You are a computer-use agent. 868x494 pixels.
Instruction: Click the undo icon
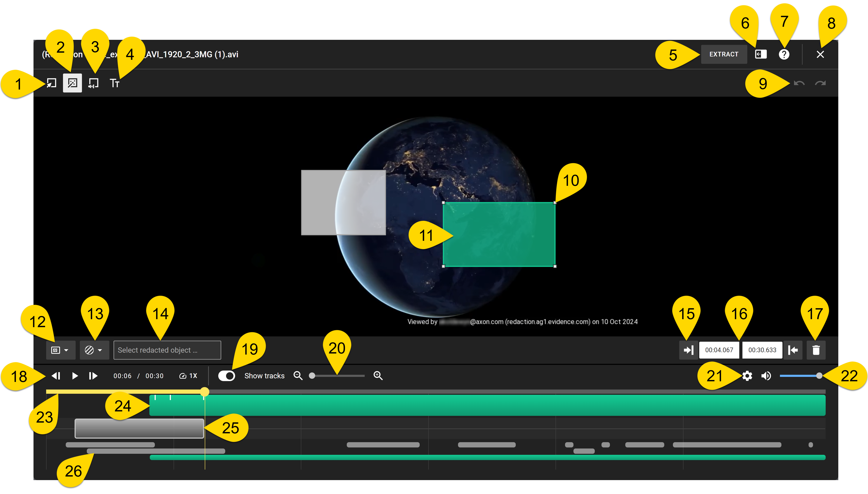coord(799,83)
